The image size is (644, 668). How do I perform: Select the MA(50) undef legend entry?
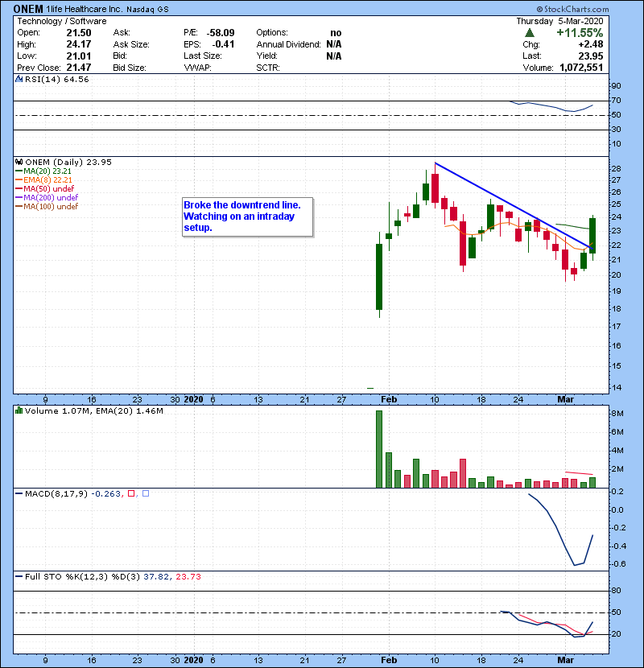tap(45, 188)
